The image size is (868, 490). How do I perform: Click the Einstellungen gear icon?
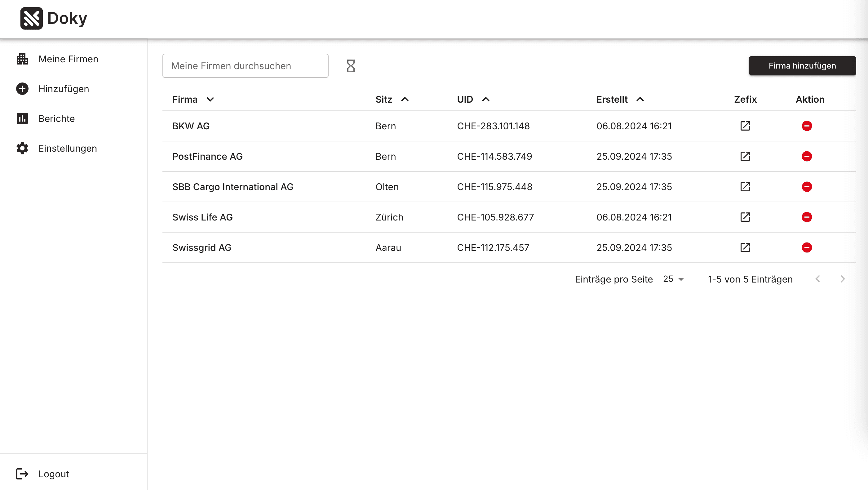22,148
